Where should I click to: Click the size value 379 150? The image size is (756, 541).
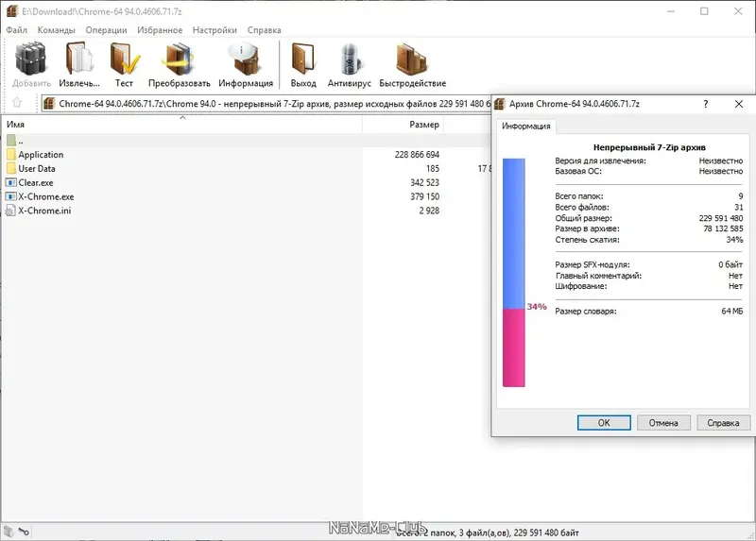[x=424, y=196]
